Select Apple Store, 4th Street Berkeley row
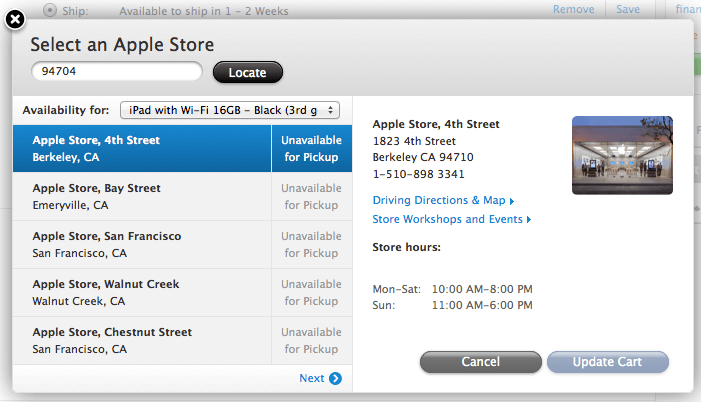The image size is (701, 402). (182, 148)
